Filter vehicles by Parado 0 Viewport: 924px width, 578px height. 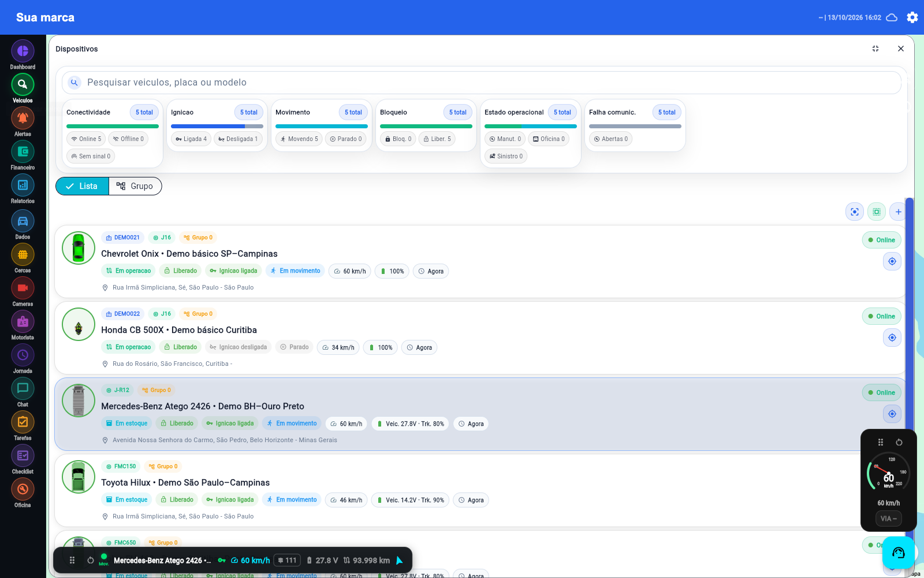tap(346, 139)
